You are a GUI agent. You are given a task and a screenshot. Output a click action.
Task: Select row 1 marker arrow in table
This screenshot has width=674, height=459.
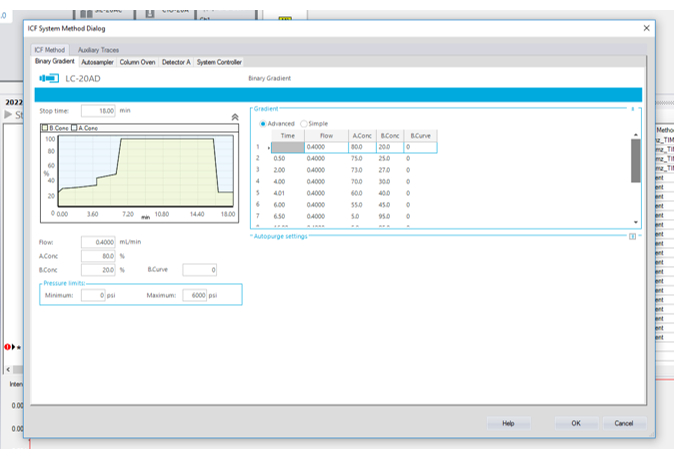pyautogui.click(x=269, y=147)
